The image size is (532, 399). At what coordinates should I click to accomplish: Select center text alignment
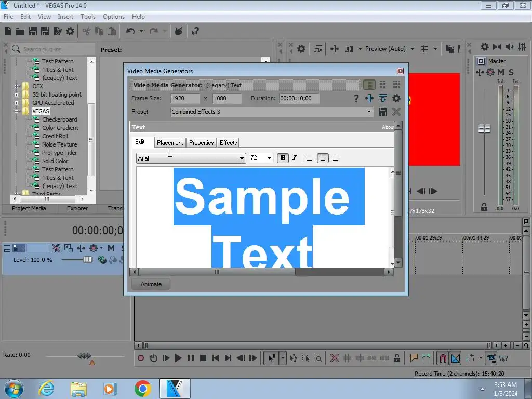point(323,158)
